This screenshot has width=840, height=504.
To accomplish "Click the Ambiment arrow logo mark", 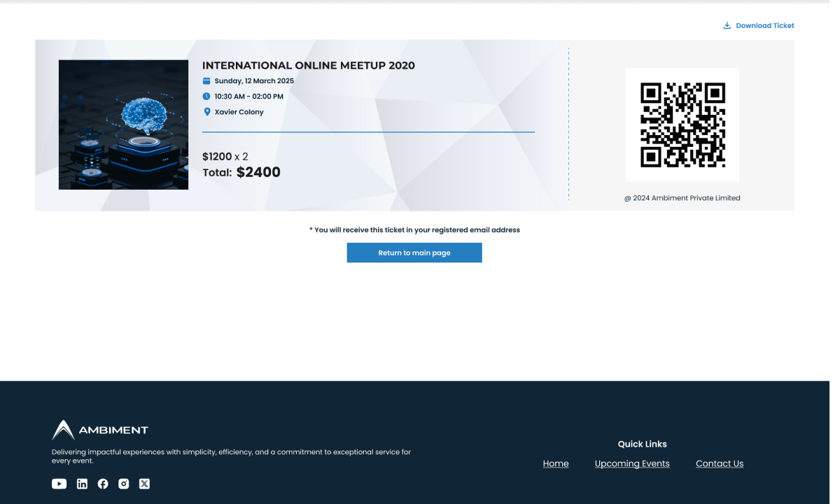I will (x=63, y=430).
